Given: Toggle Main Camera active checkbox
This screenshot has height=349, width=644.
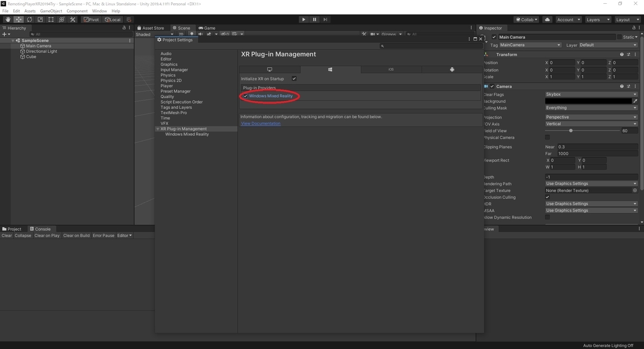Looking at the screenshot, I should pos(494,37).
